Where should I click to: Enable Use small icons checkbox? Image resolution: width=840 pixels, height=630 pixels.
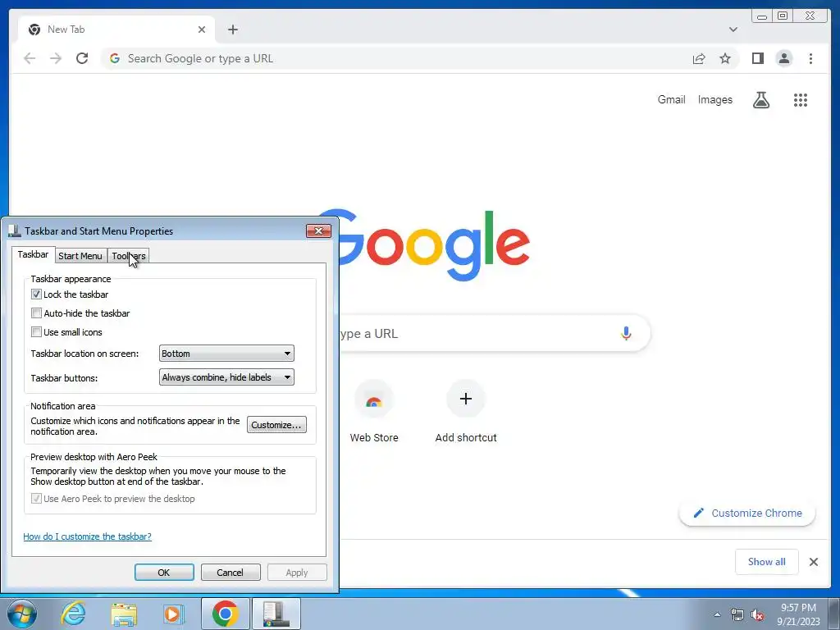[36, 331]
